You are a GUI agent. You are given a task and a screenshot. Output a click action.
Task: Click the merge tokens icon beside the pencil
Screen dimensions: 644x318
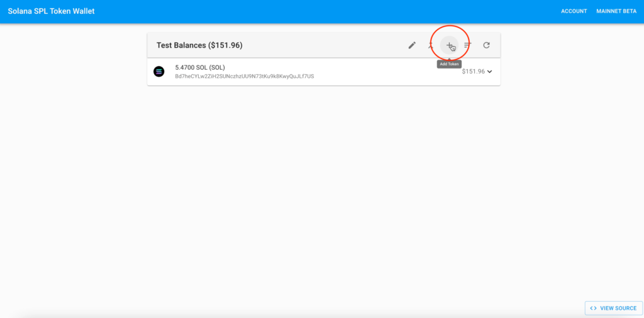click(431, 45)
